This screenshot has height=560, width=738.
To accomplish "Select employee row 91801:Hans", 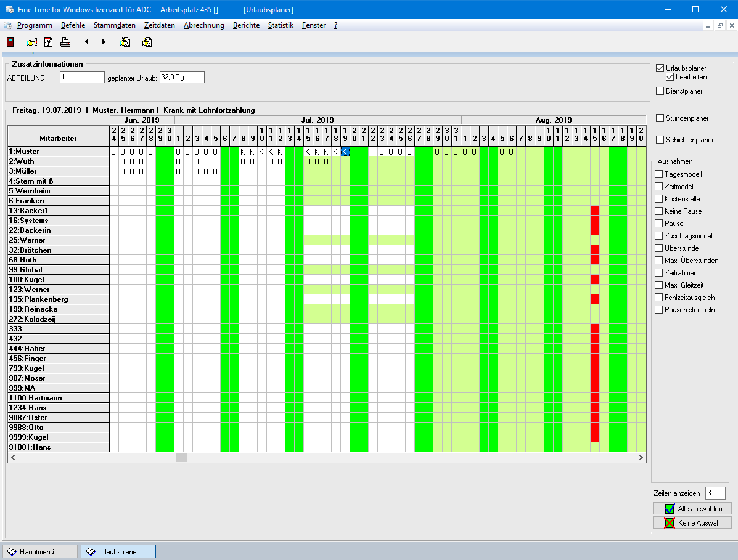I will coord(59,447).
